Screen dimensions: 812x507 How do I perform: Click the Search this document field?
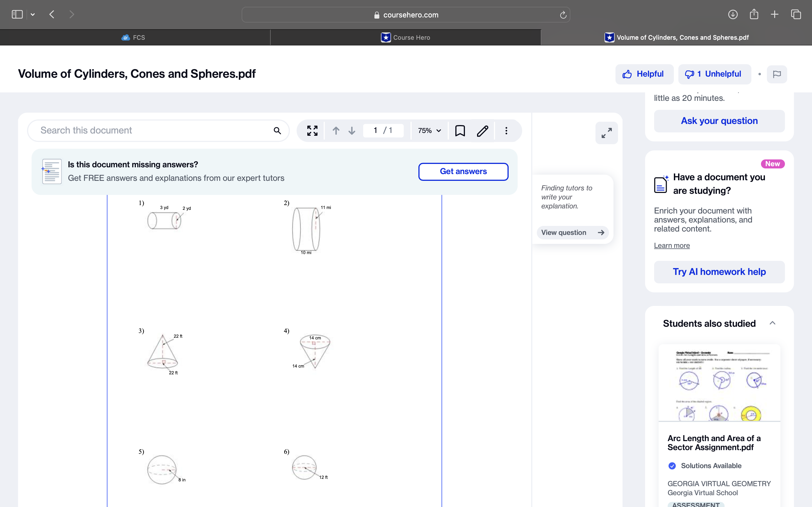pos(151,130)
